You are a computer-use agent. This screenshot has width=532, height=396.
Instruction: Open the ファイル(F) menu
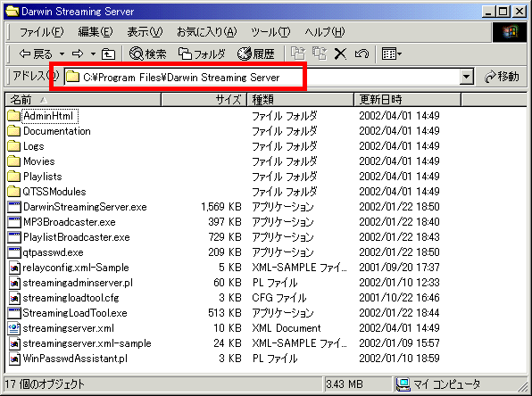click(x=41, y=32)
